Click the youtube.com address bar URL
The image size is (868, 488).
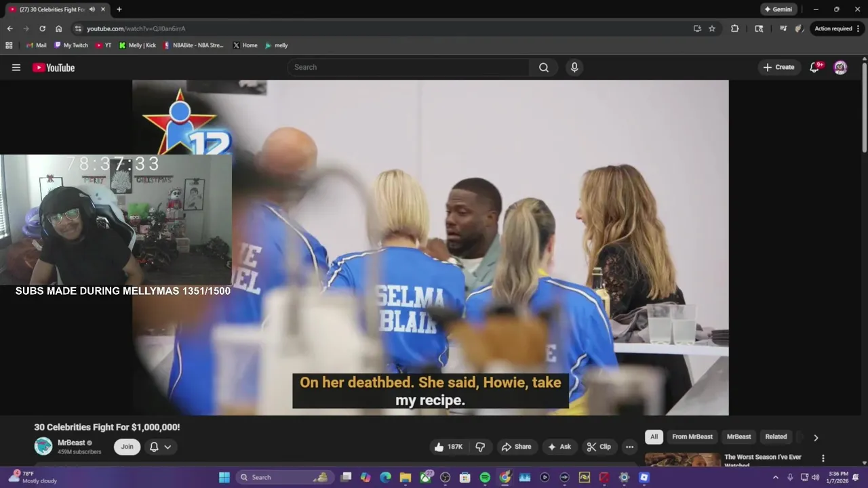tap(136, 28)
